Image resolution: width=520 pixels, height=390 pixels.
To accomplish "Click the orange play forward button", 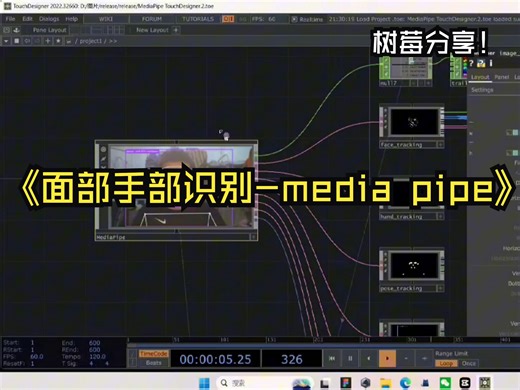I will pyautogui.click(x=387, y=358).
